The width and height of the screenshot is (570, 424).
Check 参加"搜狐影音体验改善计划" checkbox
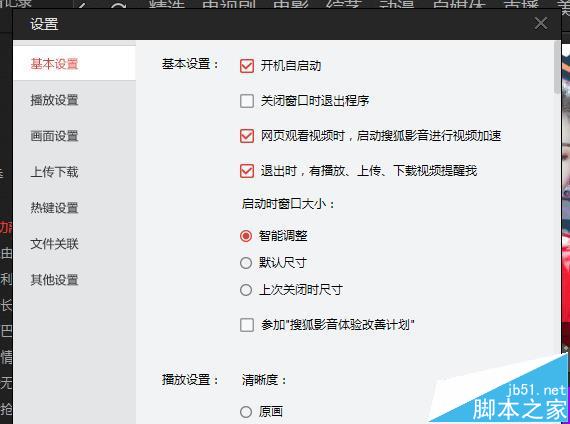click(x=247, y=325)
